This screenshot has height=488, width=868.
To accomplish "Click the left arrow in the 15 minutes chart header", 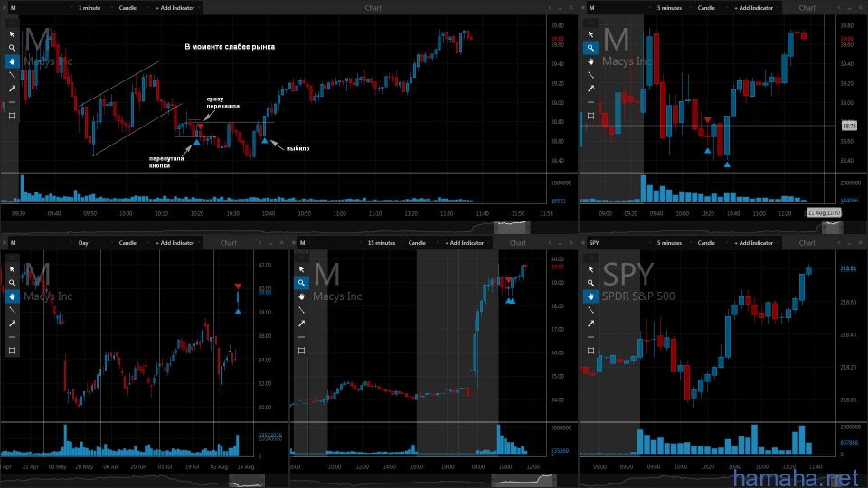I will 549,243.
